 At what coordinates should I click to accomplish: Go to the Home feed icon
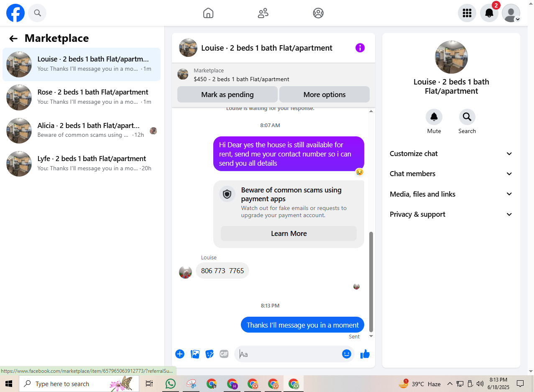point(208,13)
